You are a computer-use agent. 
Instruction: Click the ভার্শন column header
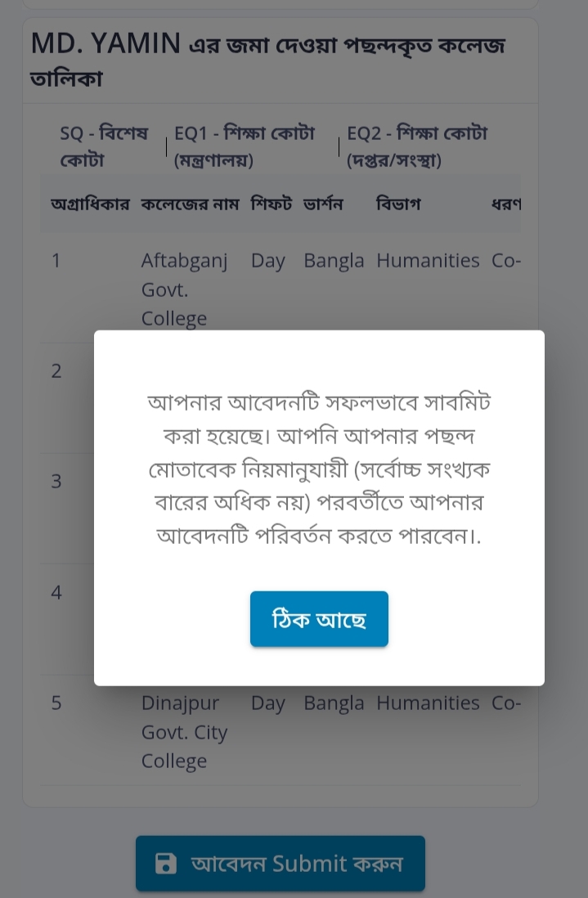click(323, 204)
